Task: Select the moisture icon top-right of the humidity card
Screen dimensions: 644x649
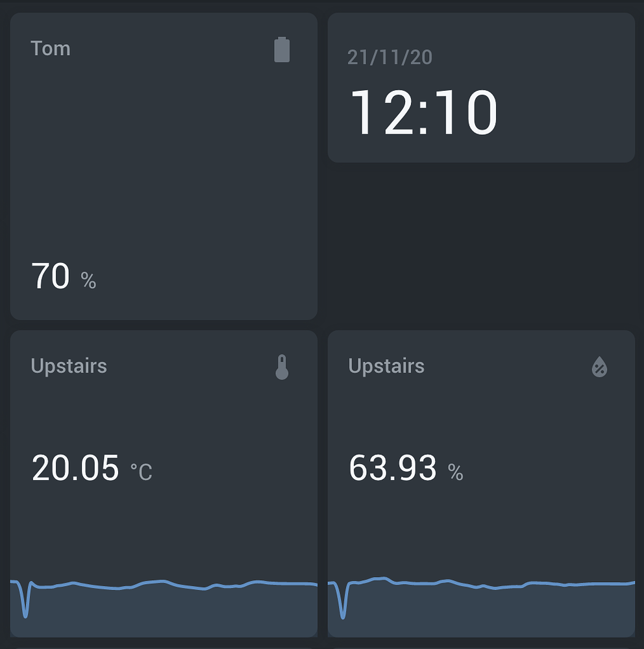Action: click(x=600, y=367)
